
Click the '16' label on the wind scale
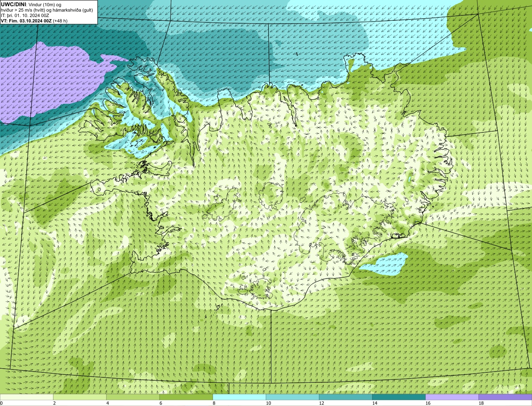[x=428, y=403]
